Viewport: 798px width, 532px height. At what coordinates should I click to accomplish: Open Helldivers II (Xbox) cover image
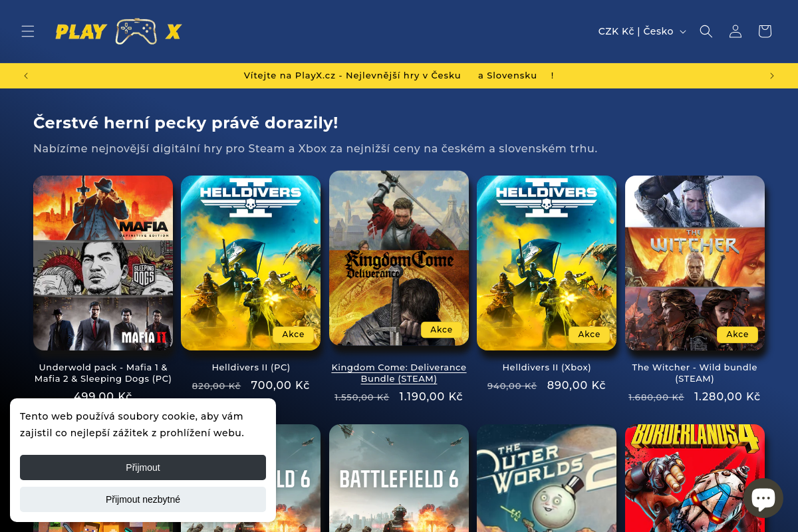547,263
